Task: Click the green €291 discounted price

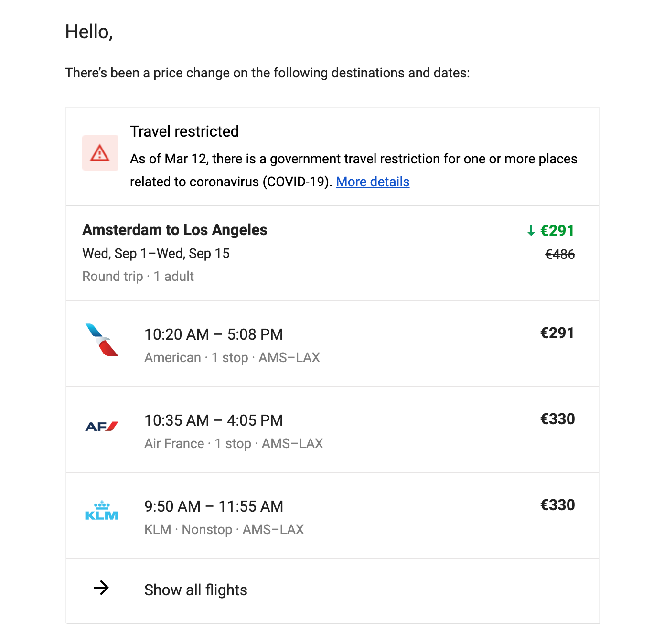Action: [x=557, y=231]
